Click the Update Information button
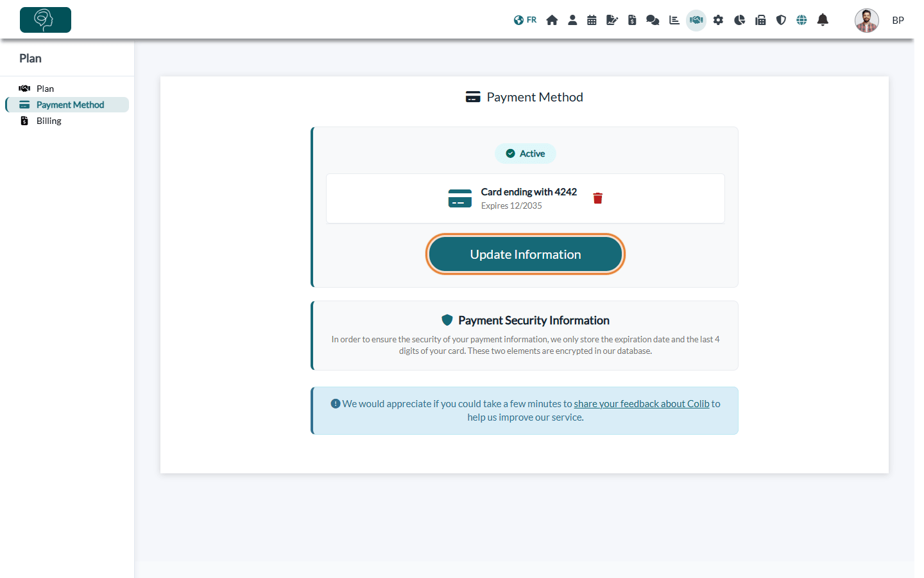 526,254
